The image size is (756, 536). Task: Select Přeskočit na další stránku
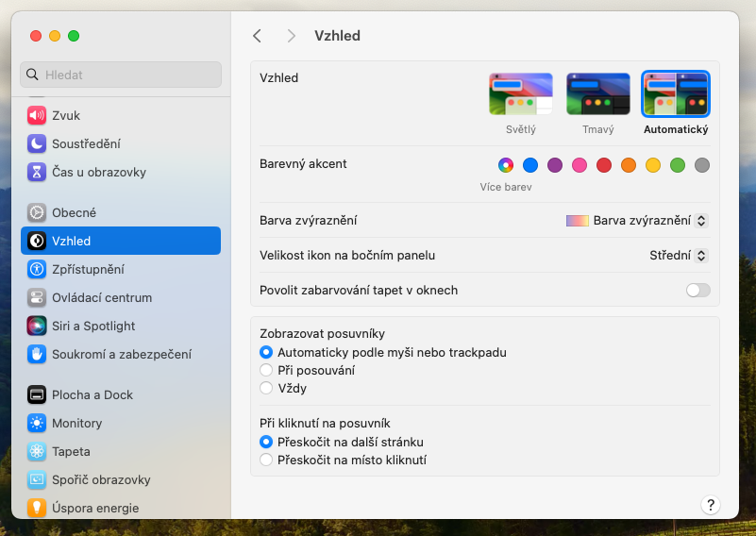(266, 442)
